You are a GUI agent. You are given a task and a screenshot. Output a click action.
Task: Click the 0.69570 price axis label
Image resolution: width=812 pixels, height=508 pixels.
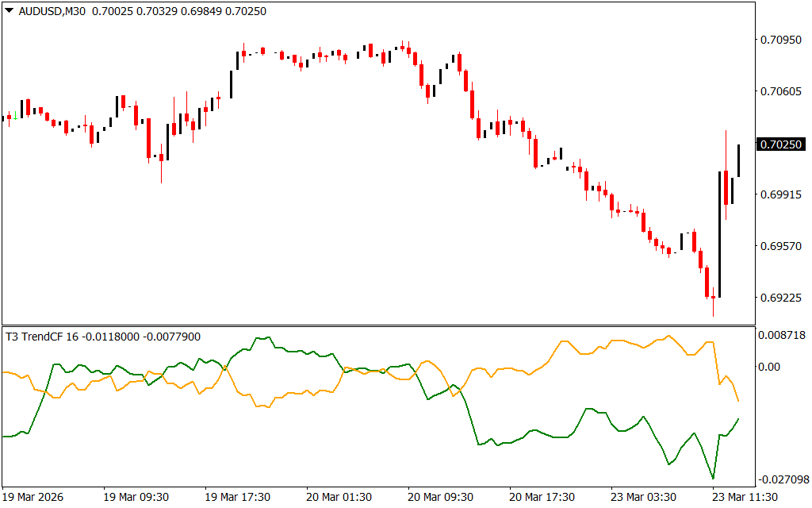(780, 247)
